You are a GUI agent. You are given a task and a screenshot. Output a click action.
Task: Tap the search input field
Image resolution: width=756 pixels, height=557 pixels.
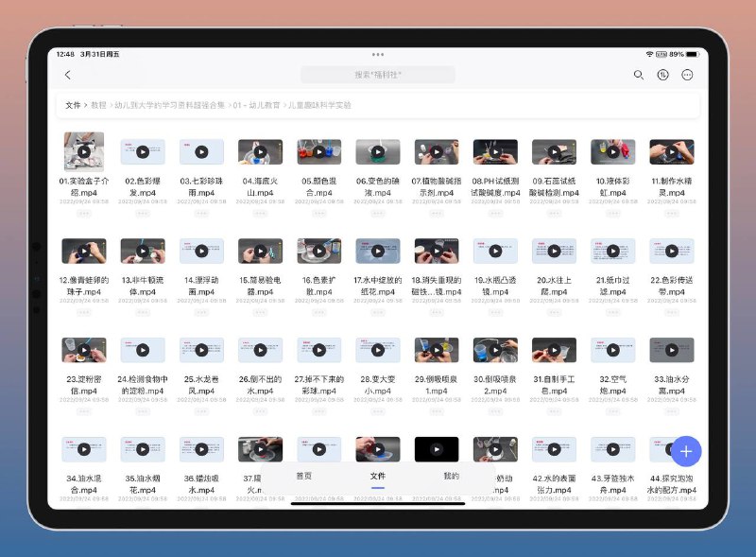377,75
